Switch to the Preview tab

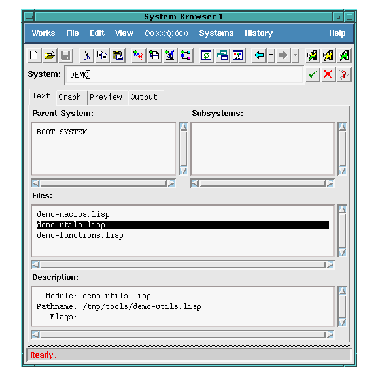(x=106, y=97)
